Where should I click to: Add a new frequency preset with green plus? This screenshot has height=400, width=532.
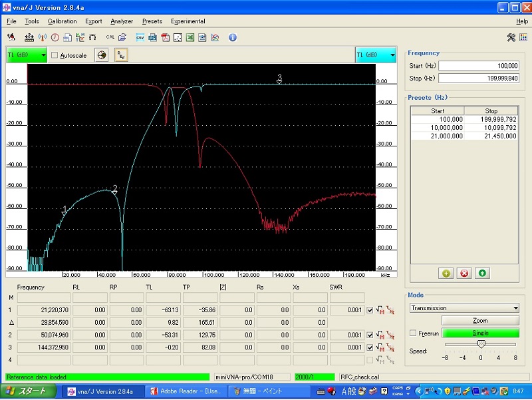[446, 273]
